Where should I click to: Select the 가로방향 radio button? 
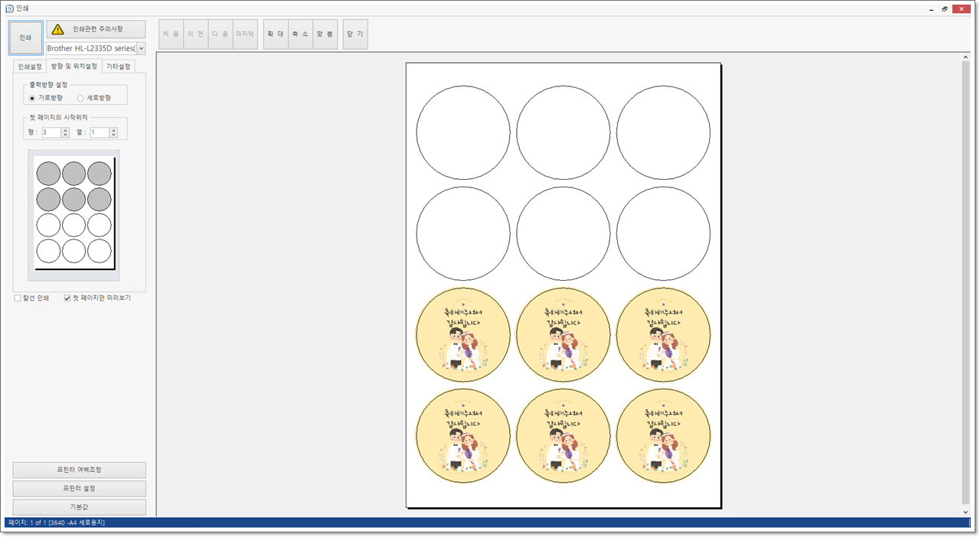click(32, 98)
